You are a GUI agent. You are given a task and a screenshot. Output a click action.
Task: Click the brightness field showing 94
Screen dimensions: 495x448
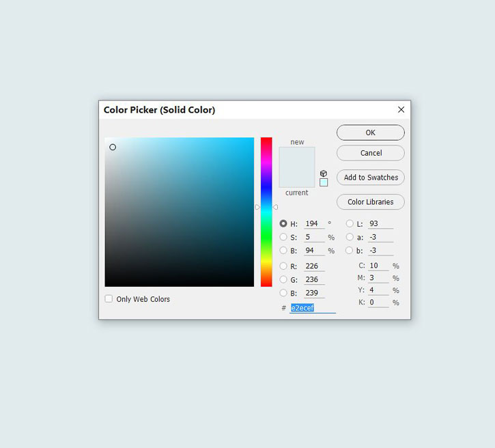(314, 251)
